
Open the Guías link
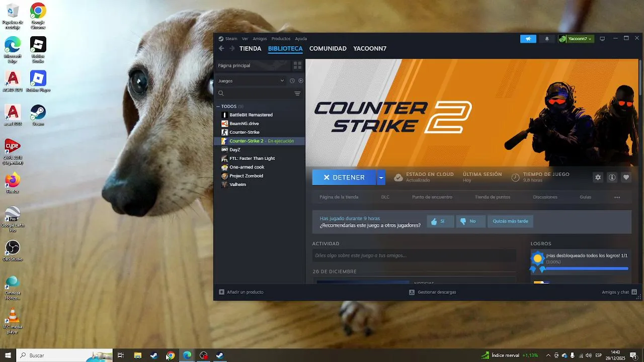tap(585, 197)
